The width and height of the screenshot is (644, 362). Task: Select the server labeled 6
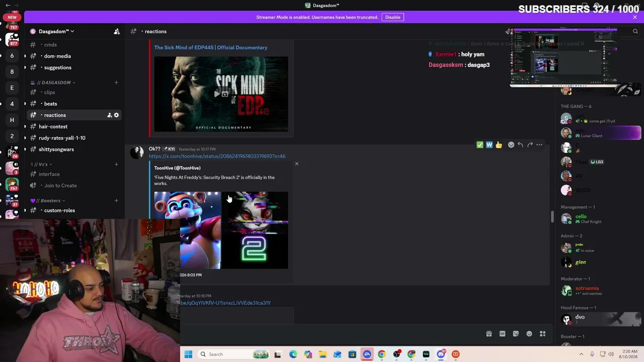point(12,55)
